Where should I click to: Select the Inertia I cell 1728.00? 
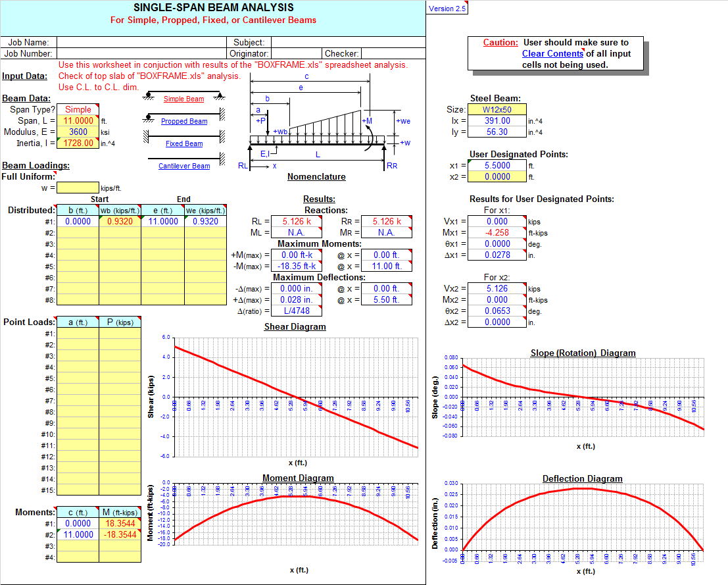coord(78,143)
